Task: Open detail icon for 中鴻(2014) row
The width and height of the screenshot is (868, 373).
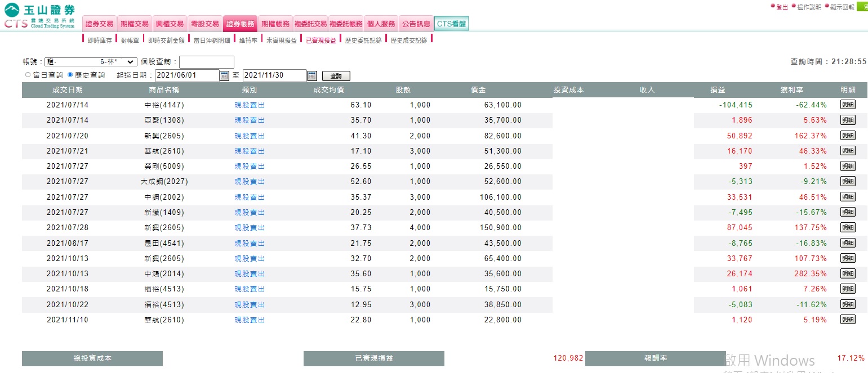Action: [x=848, y=273]
